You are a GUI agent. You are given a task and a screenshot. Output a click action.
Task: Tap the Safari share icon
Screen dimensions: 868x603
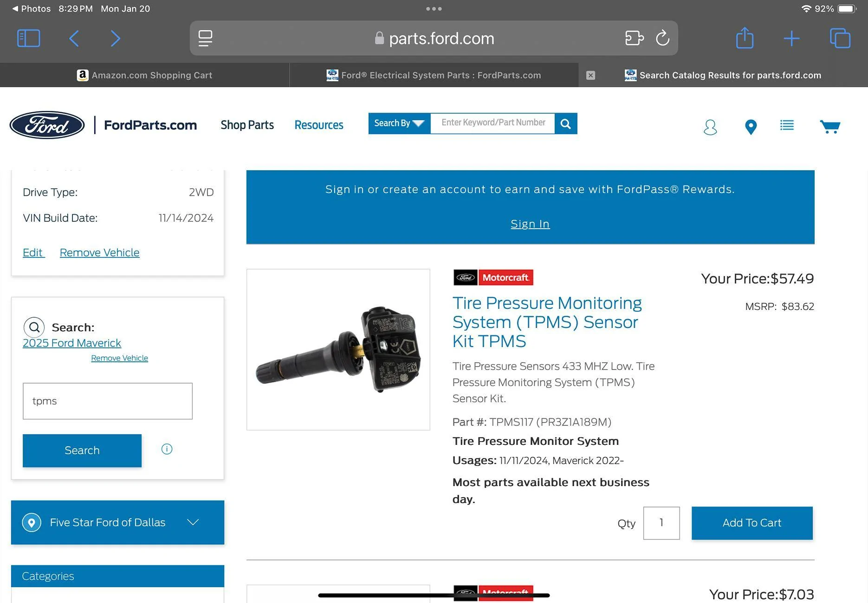pos(745,38)
